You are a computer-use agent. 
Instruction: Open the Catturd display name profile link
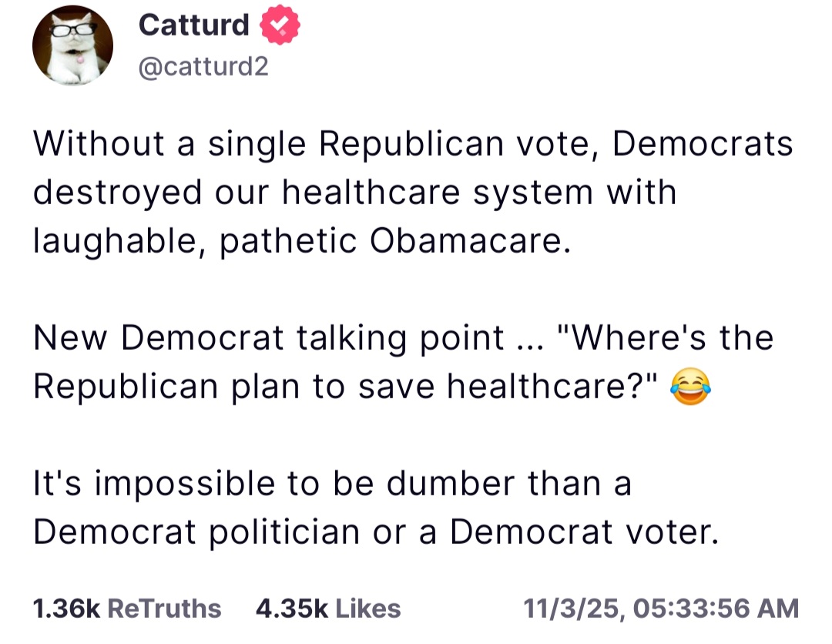click(194, 25)
